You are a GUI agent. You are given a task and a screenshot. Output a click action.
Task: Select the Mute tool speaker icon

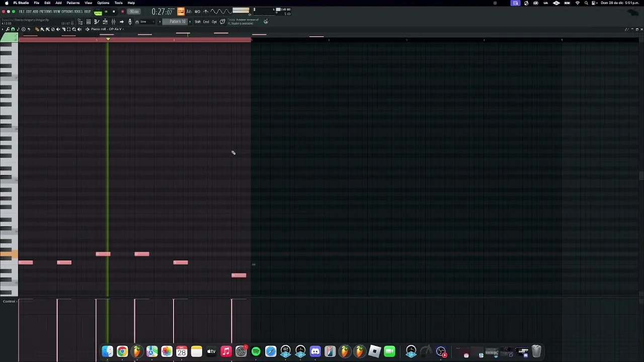click(x=58, y=29)
